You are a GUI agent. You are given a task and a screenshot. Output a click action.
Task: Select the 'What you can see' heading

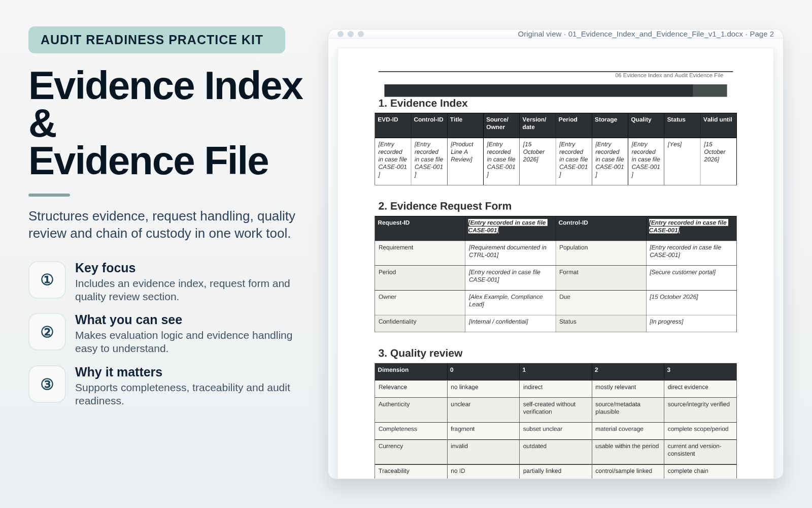pos(128,320)
